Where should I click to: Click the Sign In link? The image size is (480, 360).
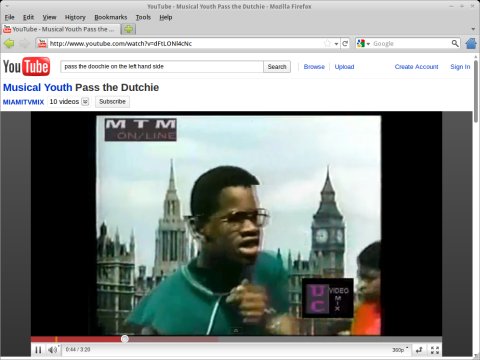[x=460, y=67]
